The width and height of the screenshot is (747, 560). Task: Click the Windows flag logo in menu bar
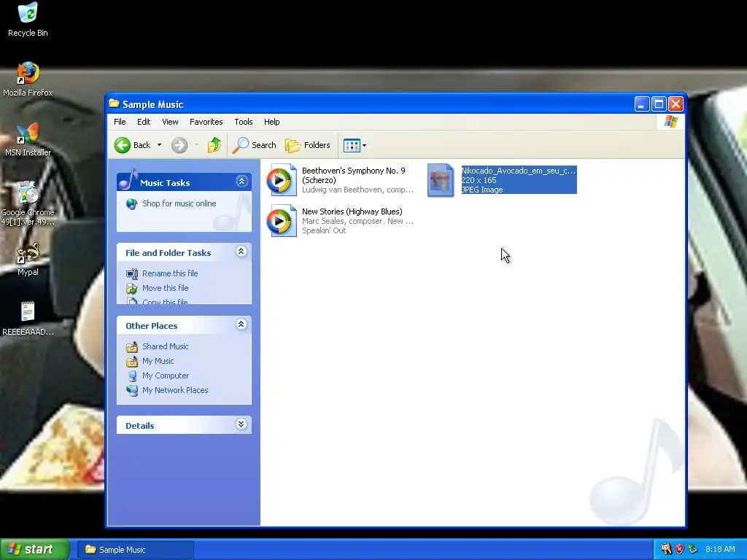(x=671, y=122)
